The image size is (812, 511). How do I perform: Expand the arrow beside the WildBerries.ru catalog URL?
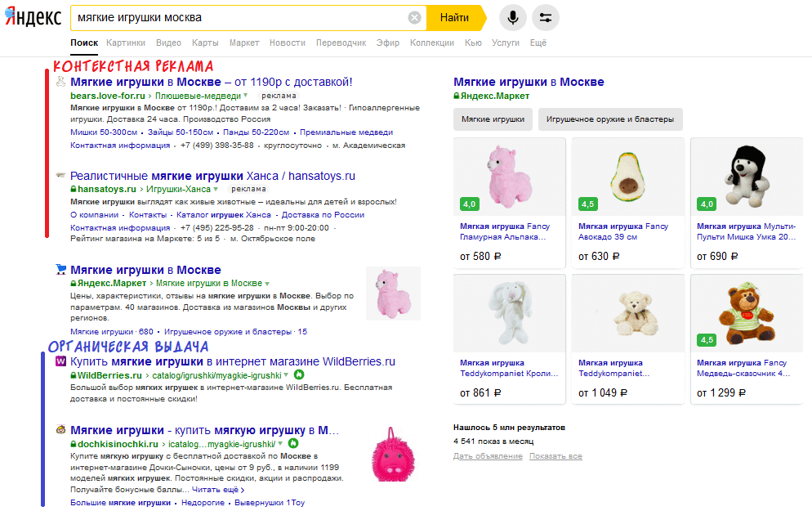click(x=286, y=375)
